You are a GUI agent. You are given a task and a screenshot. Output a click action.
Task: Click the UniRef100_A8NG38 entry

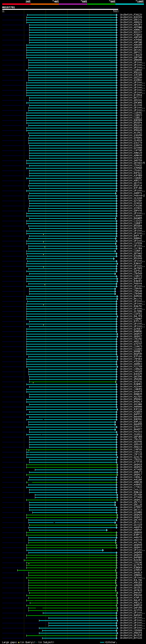coord(131,482)
